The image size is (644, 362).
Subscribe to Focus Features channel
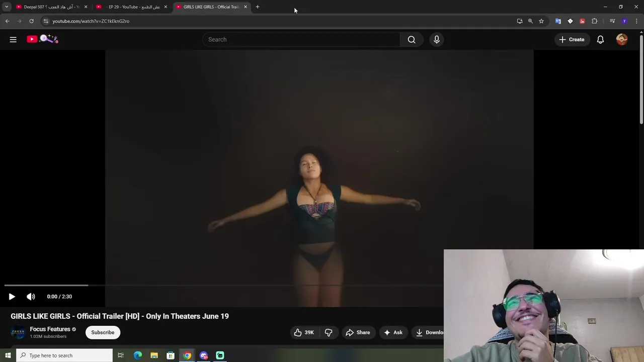[103, 332]
